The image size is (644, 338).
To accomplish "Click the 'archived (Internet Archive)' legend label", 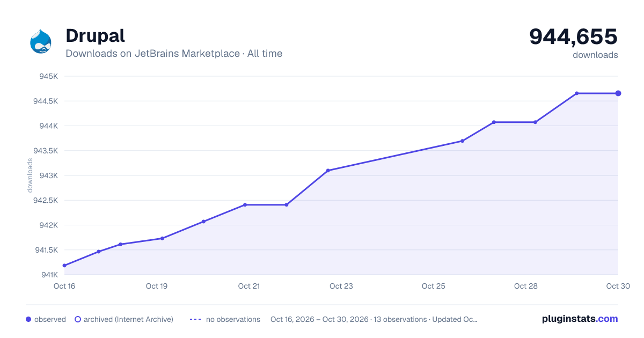I will (x=128, y=319).
